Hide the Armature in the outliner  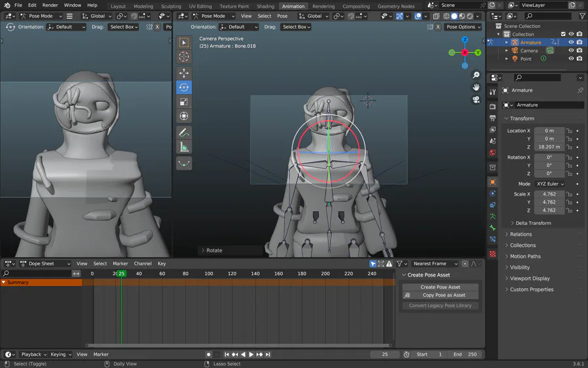(x=571, y=42)
